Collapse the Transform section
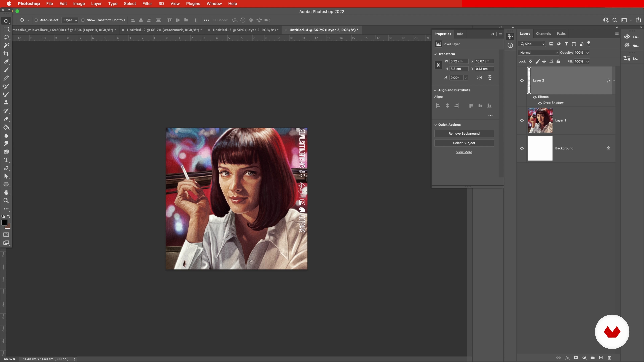This screenshot has width=644, height=362. click(x=435, y=54)
